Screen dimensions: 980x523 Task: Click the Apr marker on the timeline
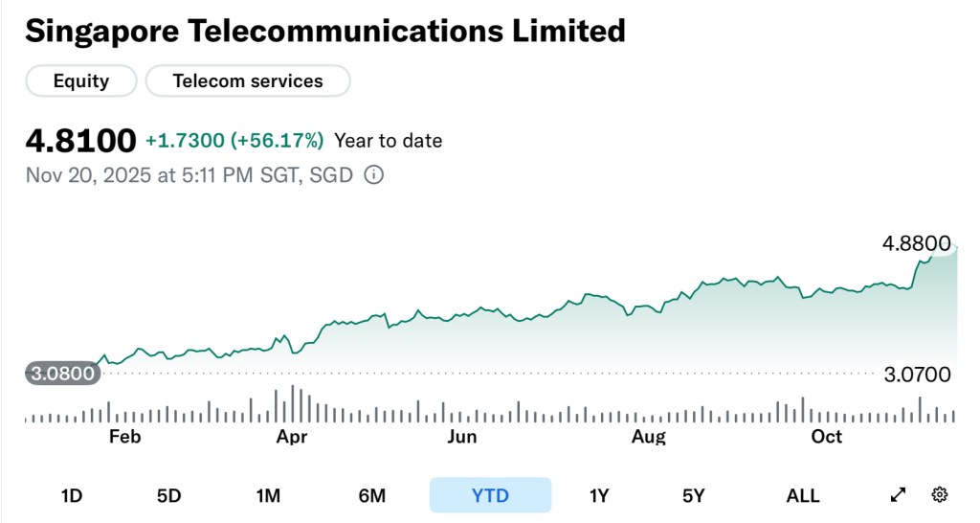(x=291, y=437)
